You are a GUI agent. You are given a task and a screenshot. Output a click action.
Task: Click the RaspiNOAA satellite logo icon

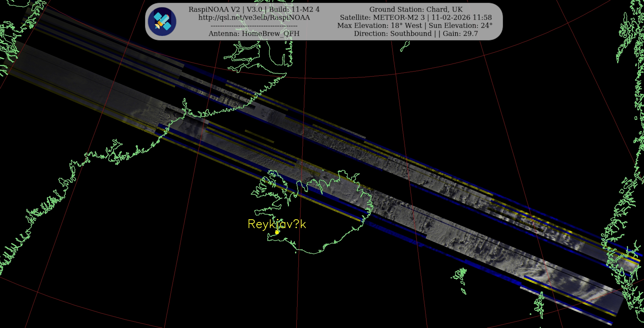click(162, 22)
